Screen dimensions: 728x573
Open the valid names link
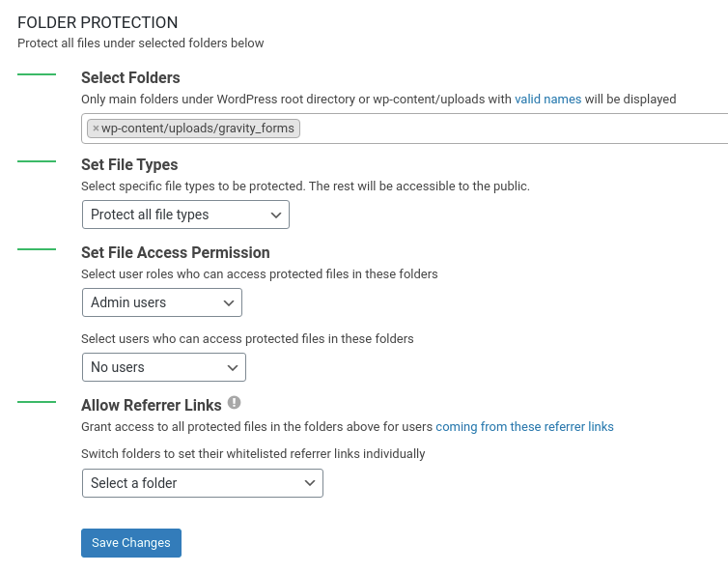pyautogui.click(x=547, y=99)
